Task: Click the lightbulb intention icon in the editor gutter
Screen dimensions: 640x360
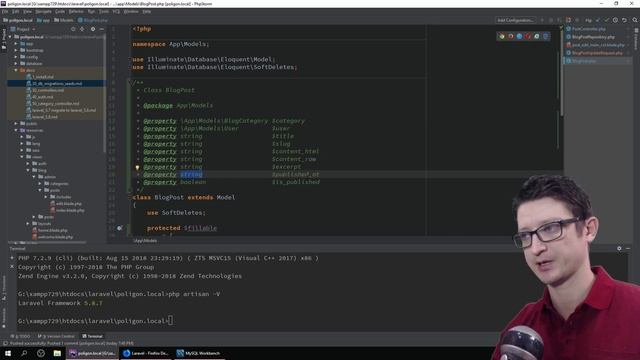Action: tap(137, 167)
